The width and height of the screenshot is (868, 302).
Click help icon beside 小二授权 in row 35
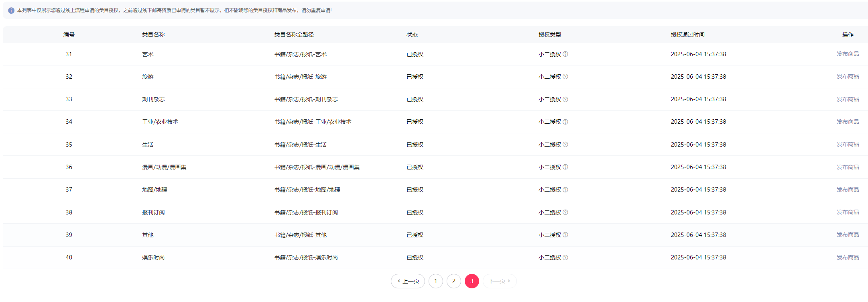point(565,145)
